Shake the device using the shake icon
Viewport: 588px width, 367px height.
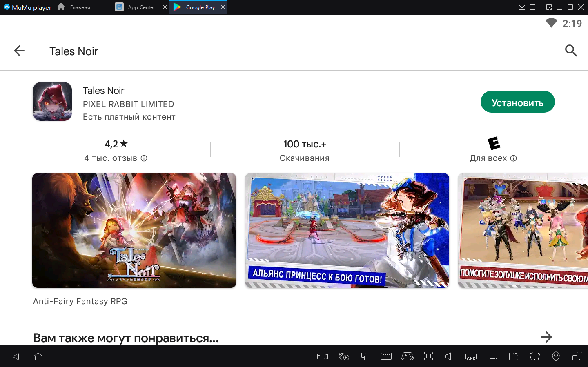(535, 356)
